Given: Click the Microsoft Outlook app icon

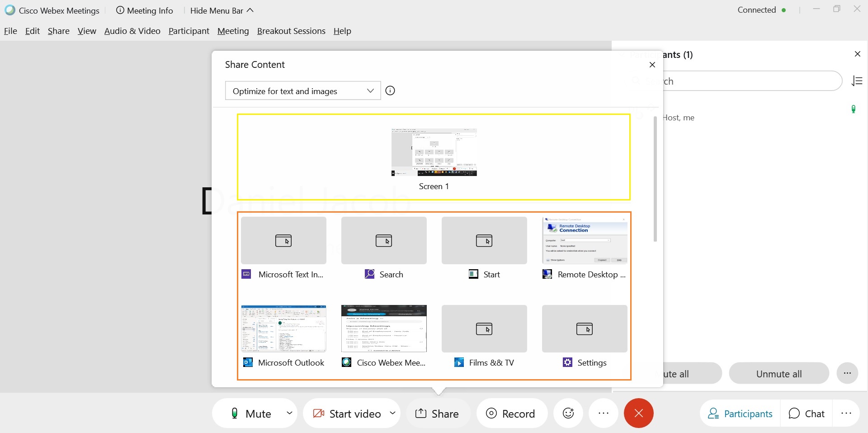Looking at the screenshot, I should 248,362.
